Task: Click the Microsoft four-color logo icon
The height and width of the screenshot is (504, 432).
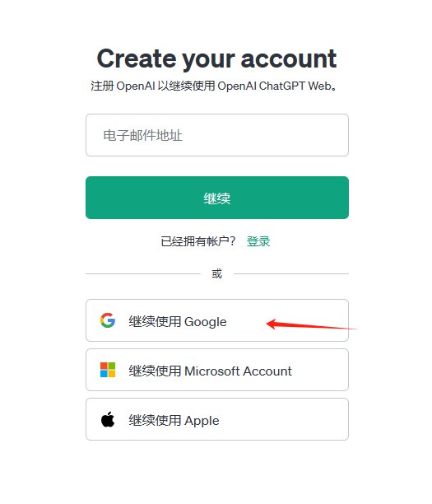Action: (108, 370)
